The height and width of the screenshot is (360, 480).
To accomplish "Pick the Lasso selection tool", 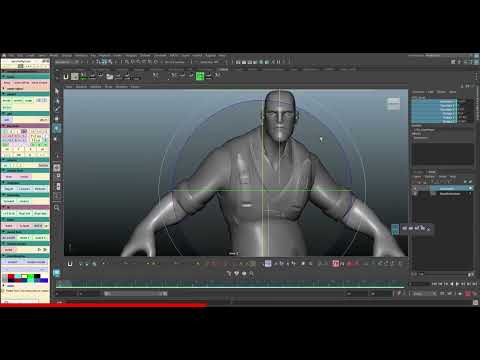I will point(57,101).
